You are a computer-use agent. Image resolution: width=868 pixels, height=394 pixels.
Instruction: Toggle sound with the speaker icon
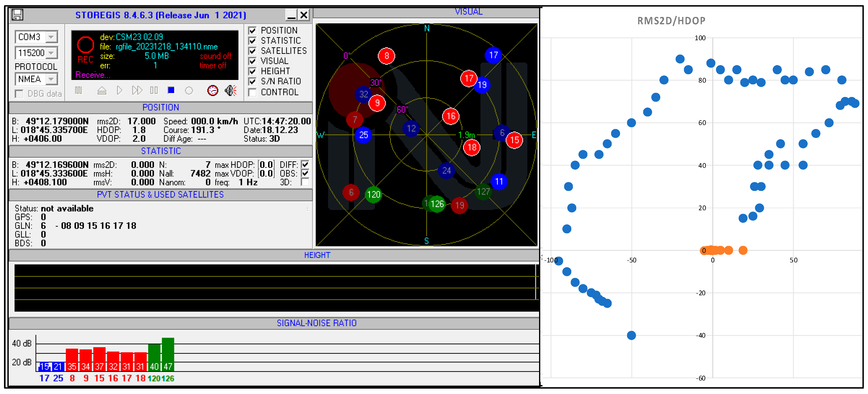(231, 90)
